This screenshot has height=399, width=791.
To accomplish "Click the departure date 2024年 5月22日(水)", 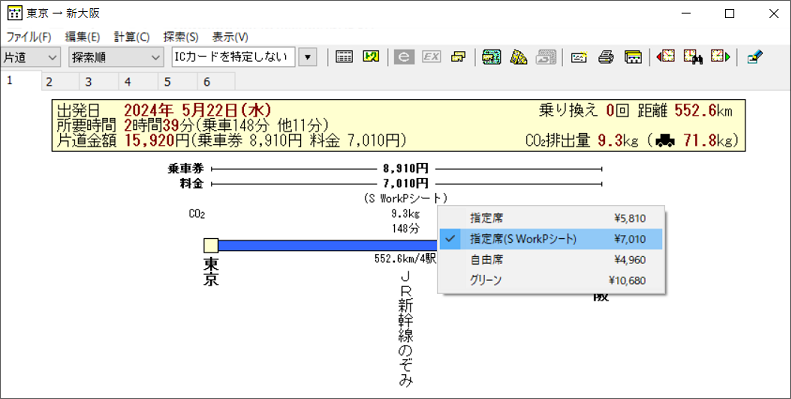I will point(197,110).
